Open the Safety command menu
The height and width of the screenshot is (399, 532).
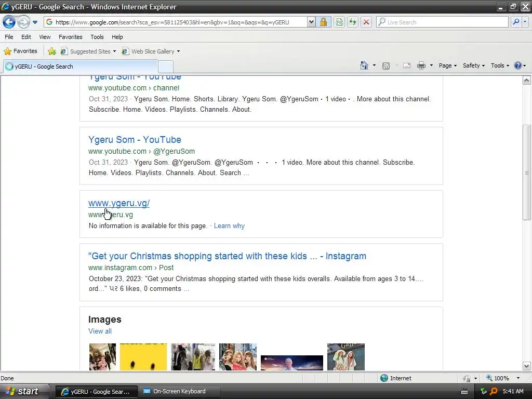[x=474, y=65]
